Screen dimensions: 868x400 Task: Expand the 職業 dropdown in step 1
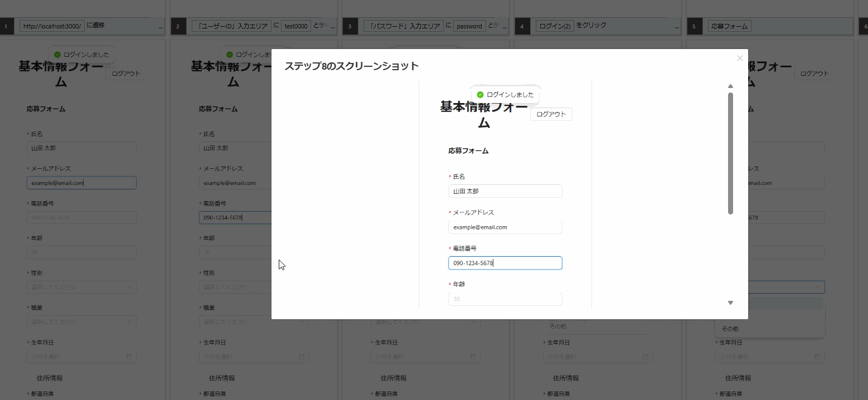click(x=81, y=321)
